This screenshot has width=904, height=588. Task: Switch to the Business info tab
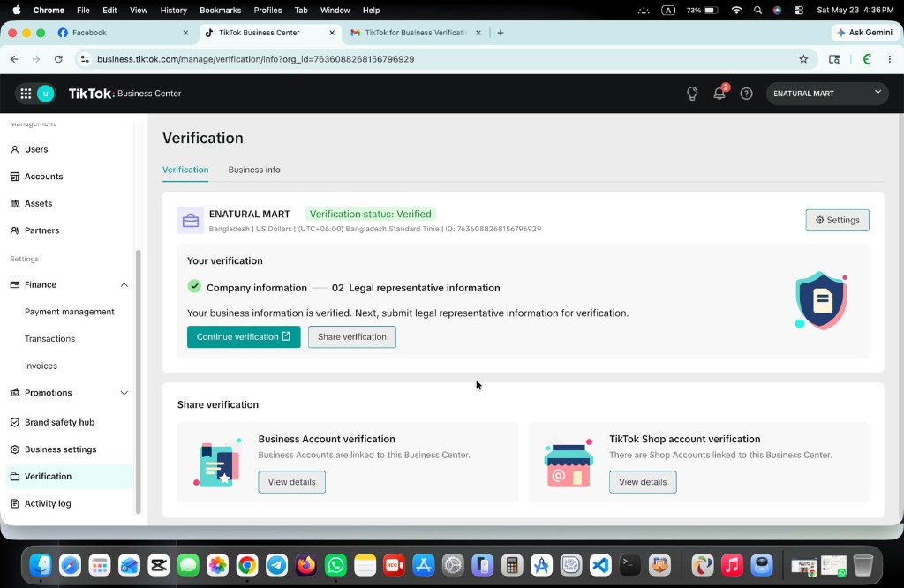coord(254,170)
